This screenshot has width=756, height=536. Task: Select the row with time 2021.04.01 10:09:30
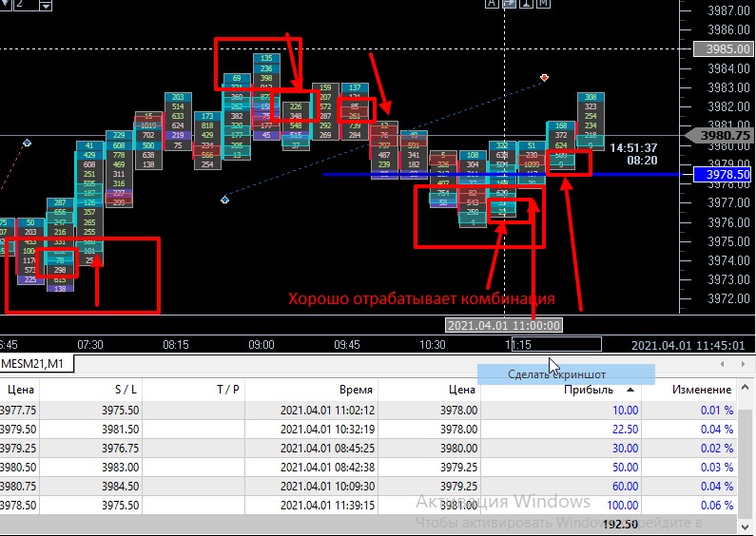click(x=368, y=487)
